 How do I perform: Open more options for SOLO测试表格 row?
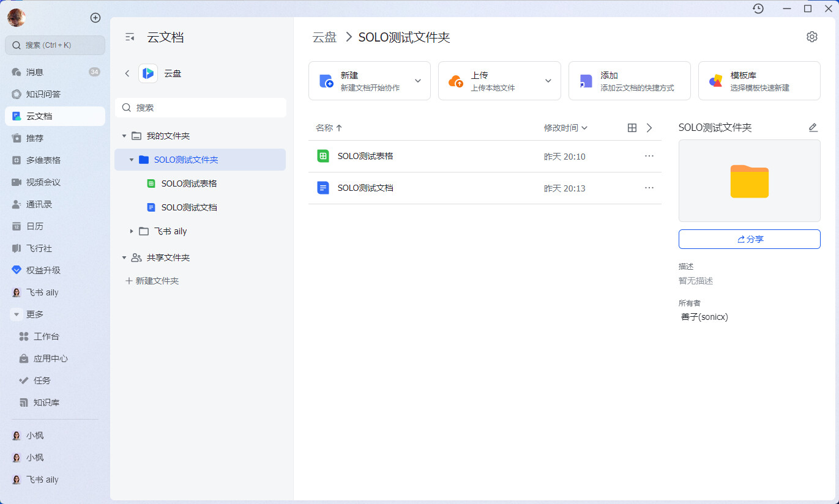coord(649,156)
